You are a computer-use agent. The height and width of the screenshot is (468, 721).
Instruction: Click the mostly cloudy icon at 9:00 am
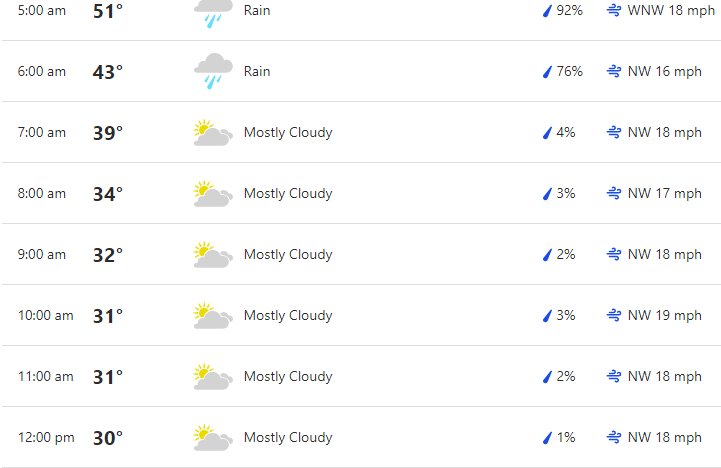213,255
